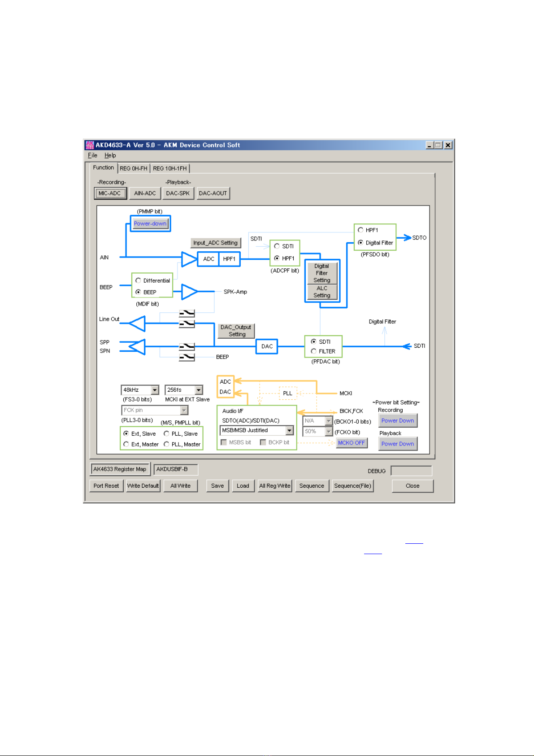Viewport: 534px width, 756px height.
Task: Choose the Differential radio option
Action: (138, 280)
